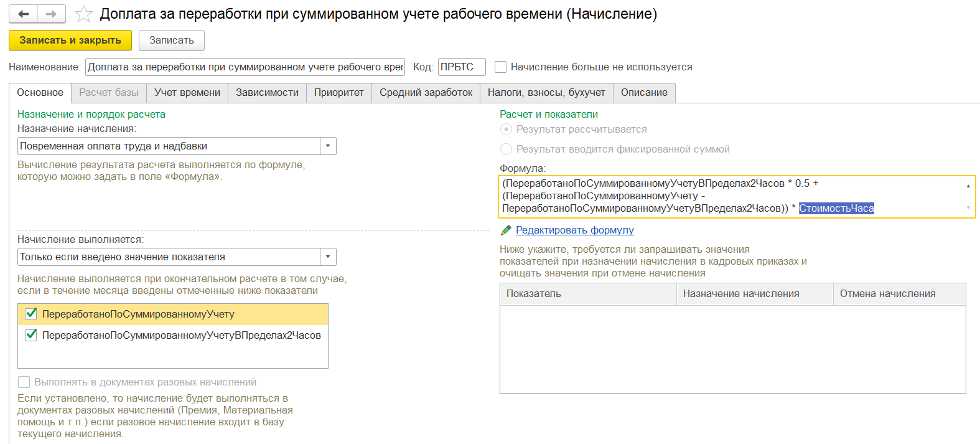Image resolution: width=980 pixels, height=444 pixels.
Task: Open the "Средний заработок" tab
Action: tap(426, 93)
